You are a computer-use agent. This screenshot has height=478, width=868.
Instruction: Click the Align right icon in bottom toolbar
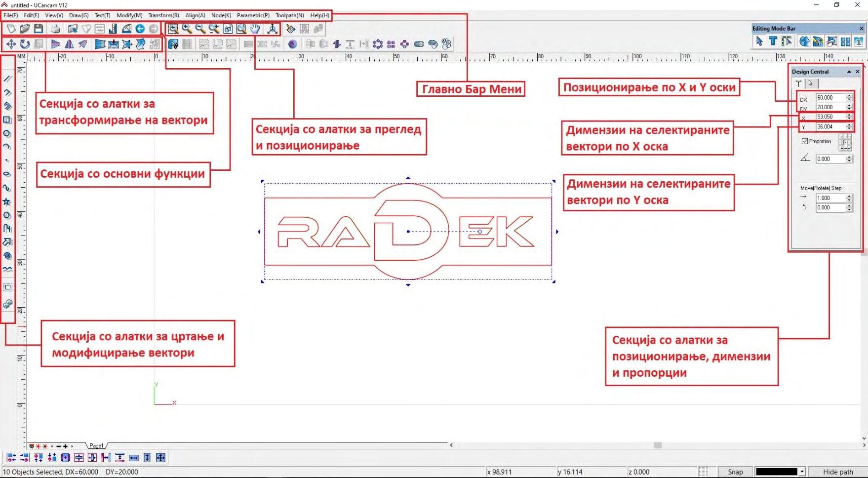click(x=25, y=458)
